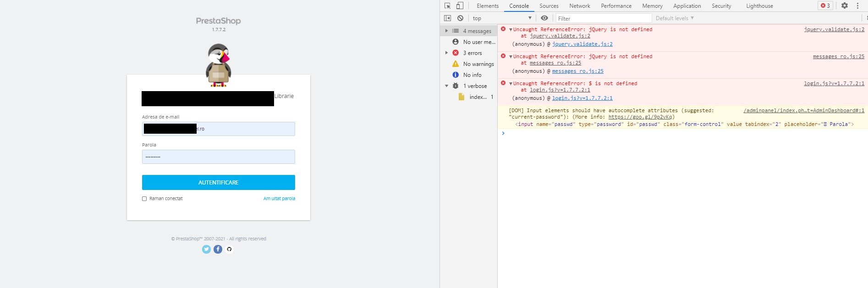Image resolution: width=868 pixels, height=288 pixels.
Task: Follow the Am uitat parola link
Action: [279, 199]
